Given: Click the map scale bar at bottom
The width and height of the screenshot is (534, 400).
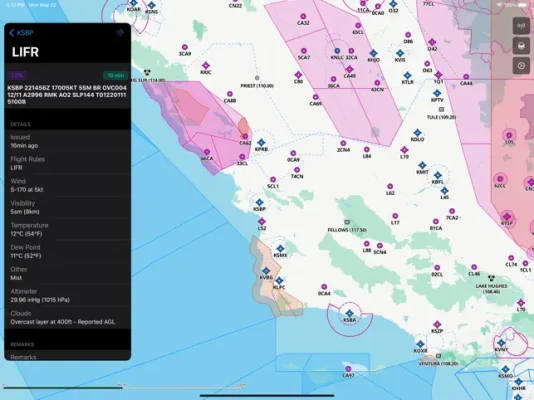Looking at the screenshot, I should pyautogui.click(x=124, y=387).
